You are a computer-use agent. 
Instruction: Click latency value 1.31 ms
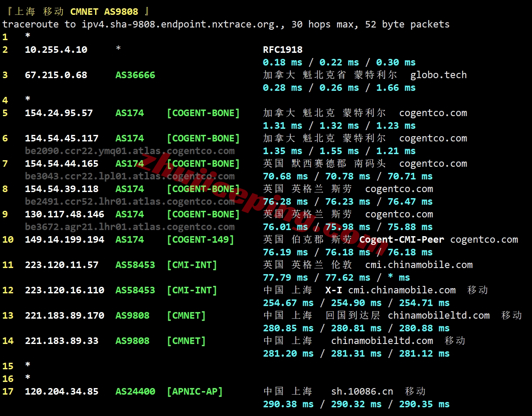283,126
